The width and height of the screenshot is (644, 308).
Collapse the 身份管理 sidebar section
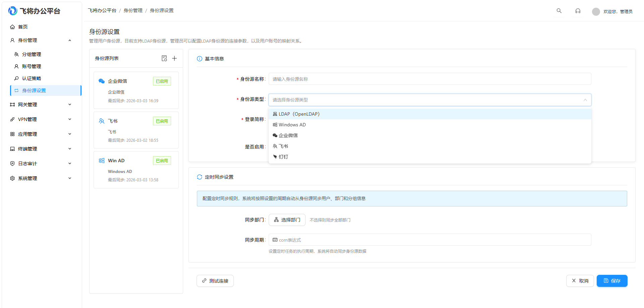pos(69,40)
